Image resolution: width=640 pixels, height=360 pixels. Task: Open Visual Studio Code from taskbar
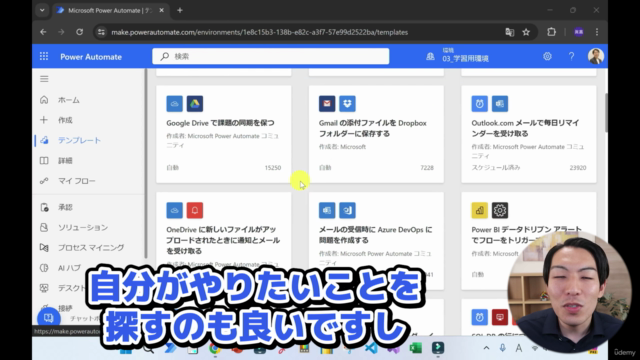click(371, 348)
